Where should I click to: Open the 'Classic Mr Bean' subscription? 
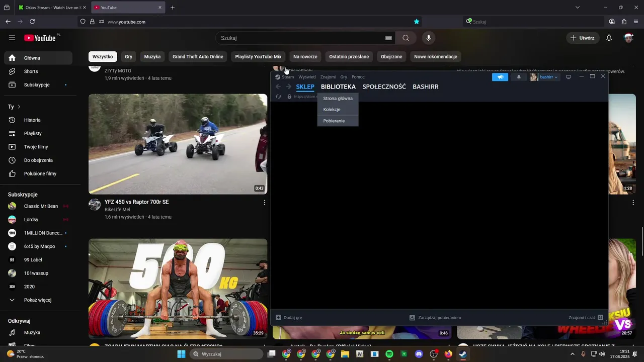tap(38, 206)
